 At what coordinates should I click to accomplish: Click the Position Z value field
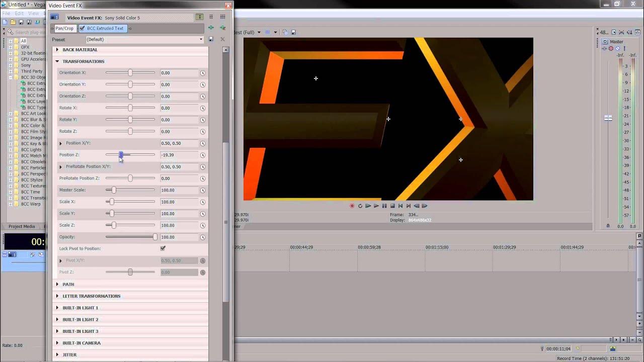pyautogui.click(x=179, y=155)
